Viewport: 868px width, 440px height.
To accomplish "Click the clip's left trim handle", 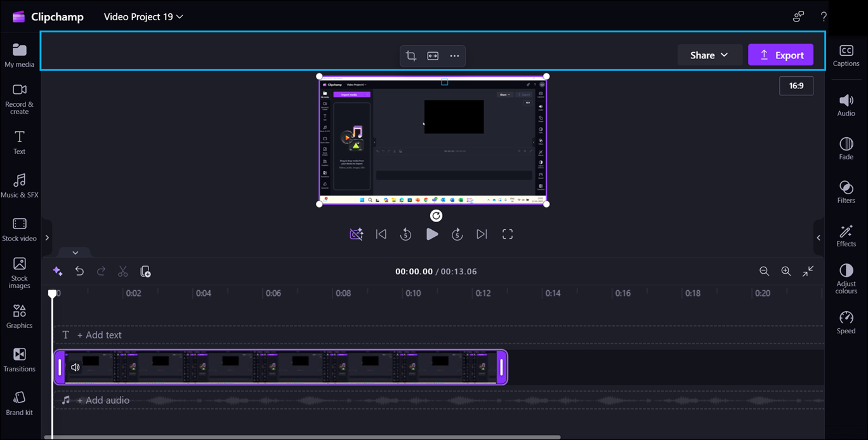I will pos(60,367).
